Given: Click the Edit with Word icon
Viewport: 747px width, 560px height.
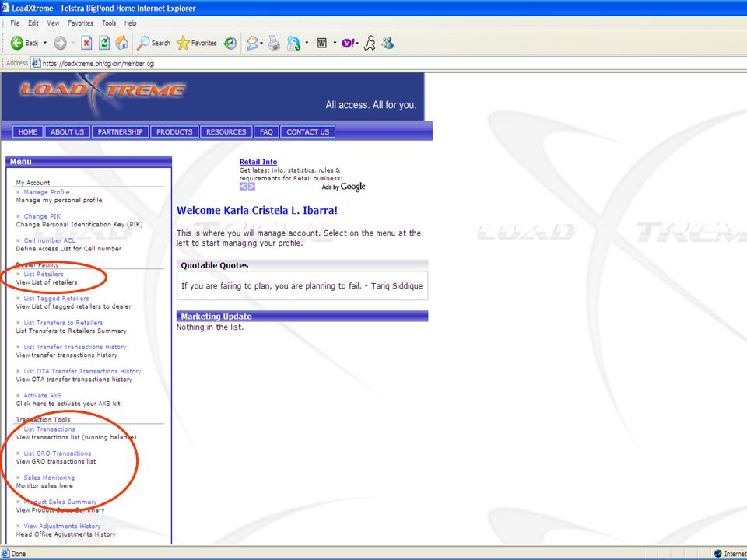Looking at the screenshot, I should point(322,44).
